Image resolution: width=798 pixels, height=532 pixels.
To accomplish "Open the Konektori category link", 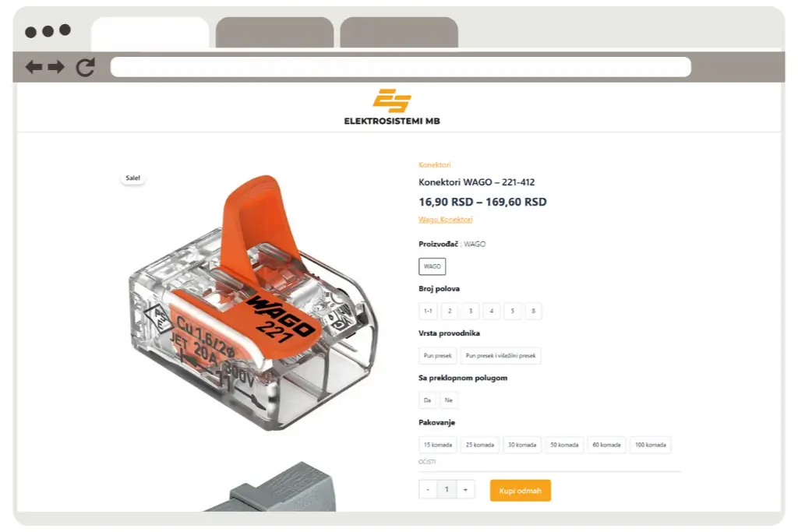I will (x=435, y=165).
